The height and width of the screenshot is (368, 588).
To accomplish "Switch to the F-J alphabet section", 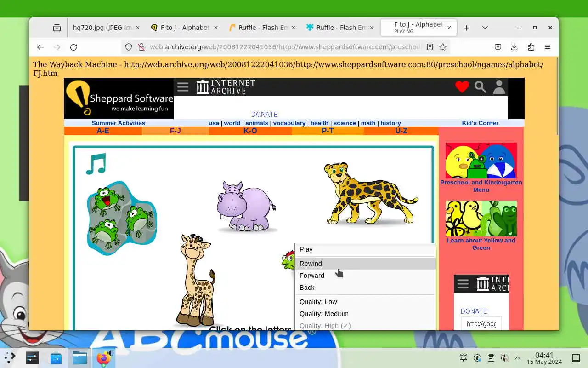I will (175, 131).
